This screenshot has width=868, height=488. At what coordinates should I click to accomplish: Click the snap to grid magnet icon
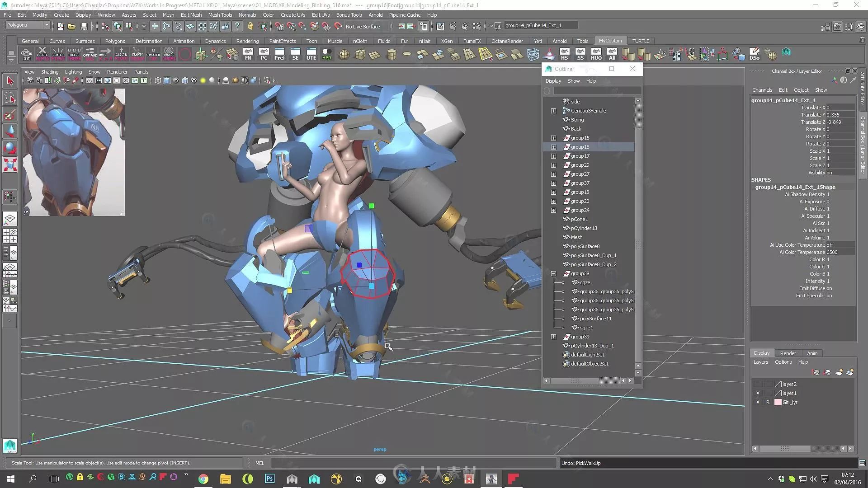point(279,26)
